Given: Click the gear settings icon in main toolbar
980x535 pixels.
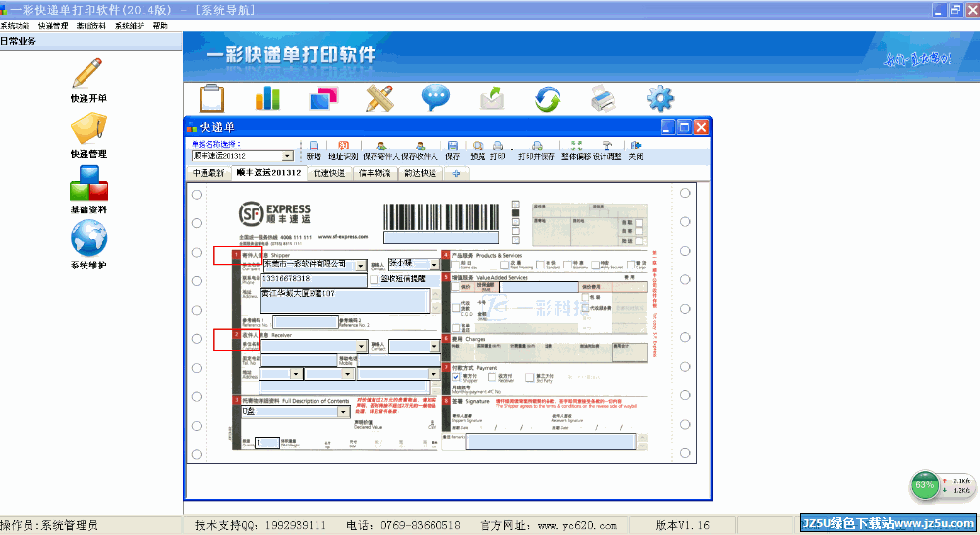Looking at the screenshot, I should 660,98.
